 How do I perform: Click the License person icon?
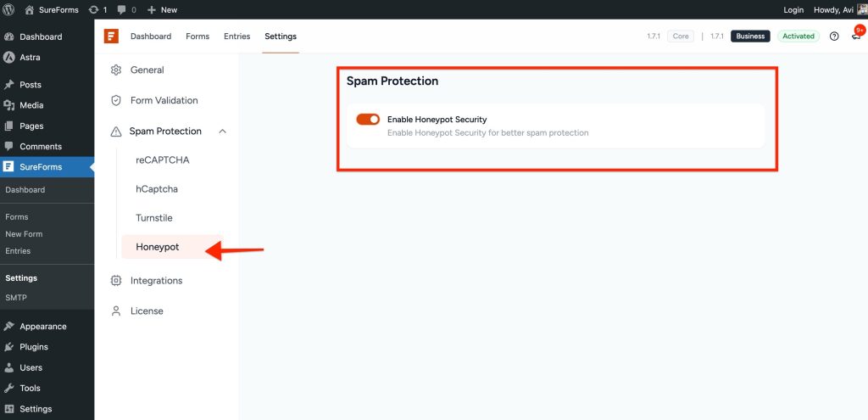pyautogui.click(x=115, y=311)
